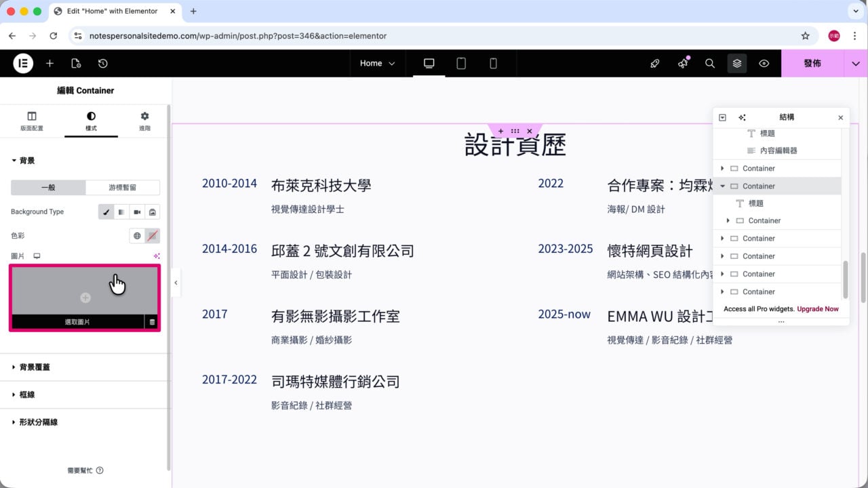
Task: Open the rocket checklist icon
Action: [655, 63]
